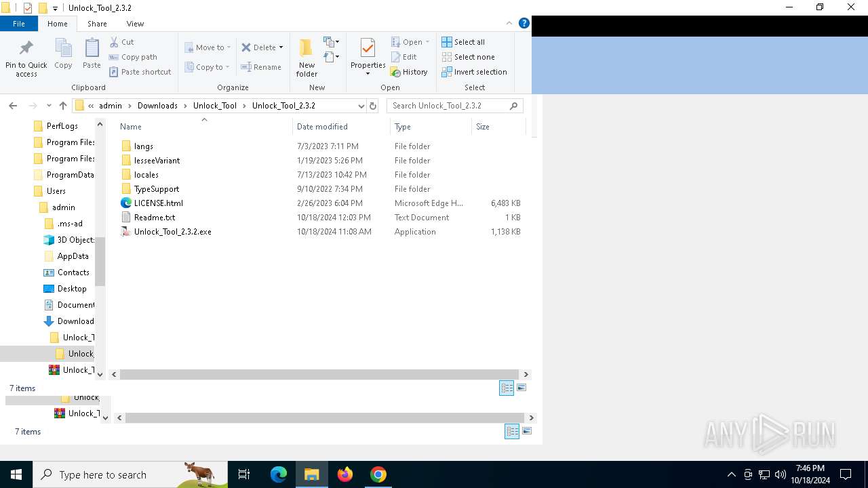Pin folder to Quick access
868x488 pixels.
pyautogui.click(x=26, y=58)
